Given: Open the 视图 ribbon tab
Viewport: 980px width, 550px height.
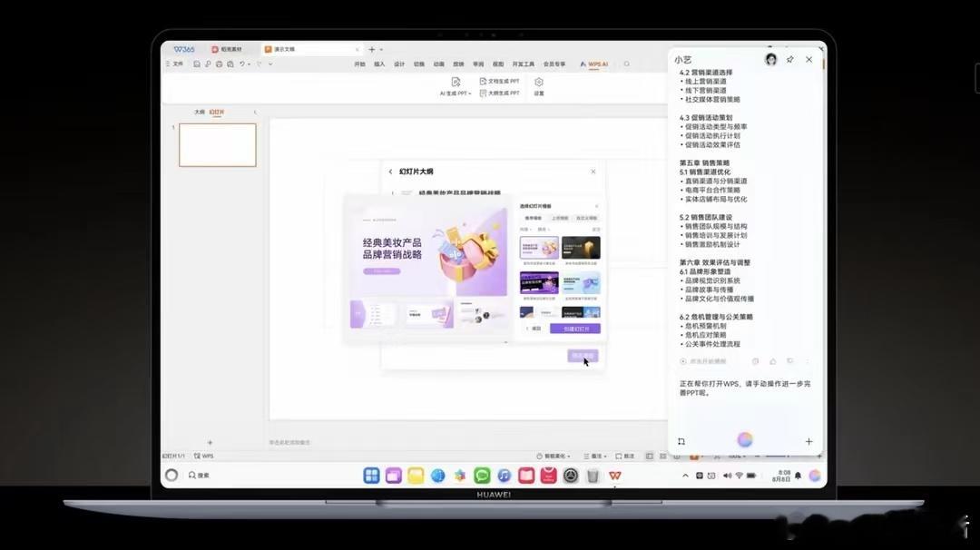Looking at the screenshot, I should tap(498, 64).
